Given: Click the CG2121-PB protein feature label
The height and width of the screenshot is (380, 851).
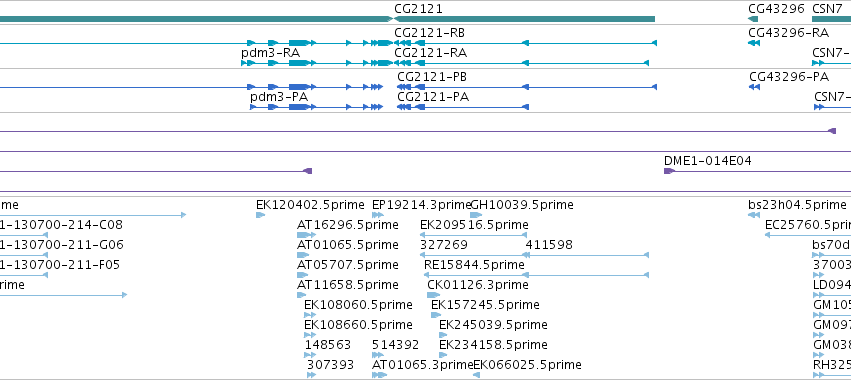Looking at the screenshot, I should point(432,77).
